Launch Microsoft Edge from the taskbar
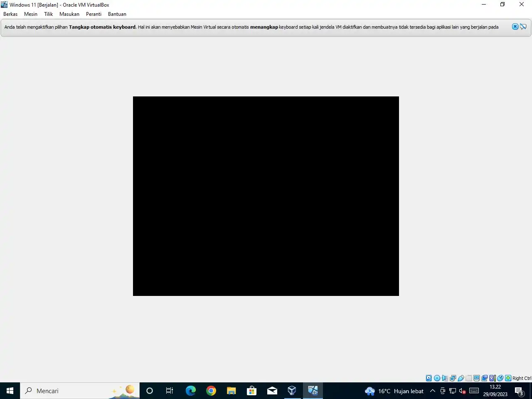 [x=190, y=391]
